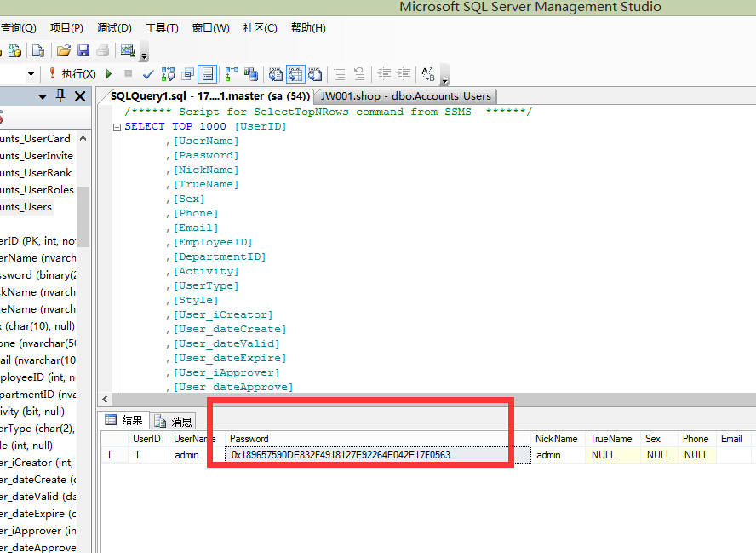Viewport: 756px width, 553px height.
Task: Select the ssword (binary) column node
Action: tap(38, 275)
